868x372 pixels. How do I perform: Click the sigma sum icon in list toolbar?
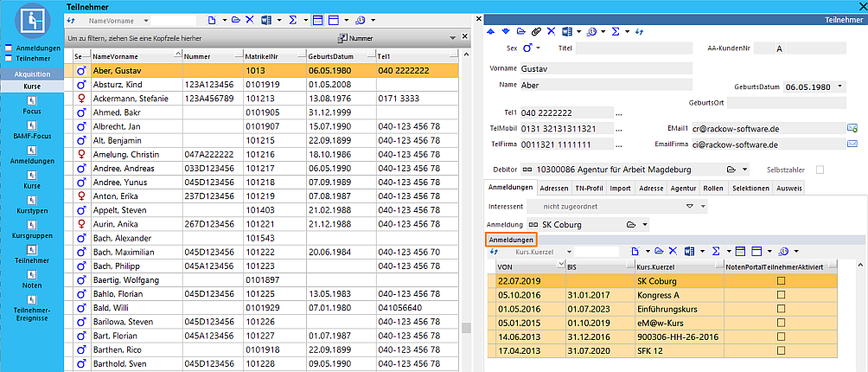(x=291, y=20)
